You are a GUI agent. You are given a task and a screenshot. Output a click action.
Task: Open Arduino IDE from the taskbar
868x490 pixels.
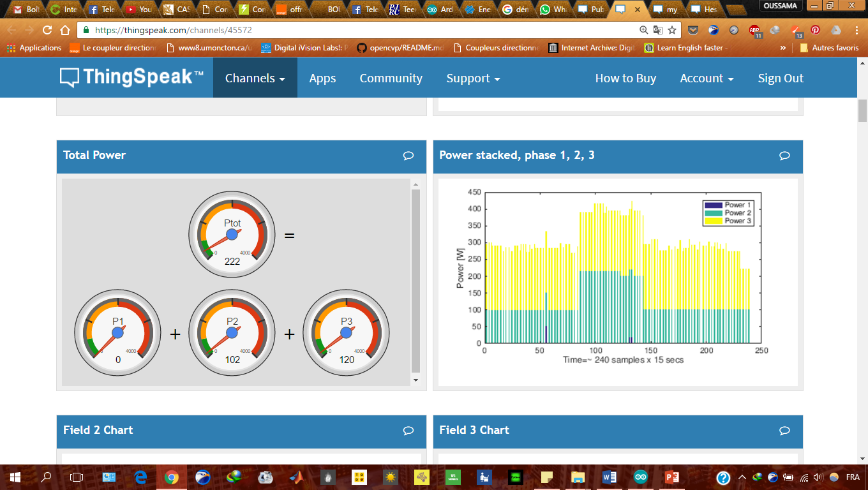pos(640,477)
